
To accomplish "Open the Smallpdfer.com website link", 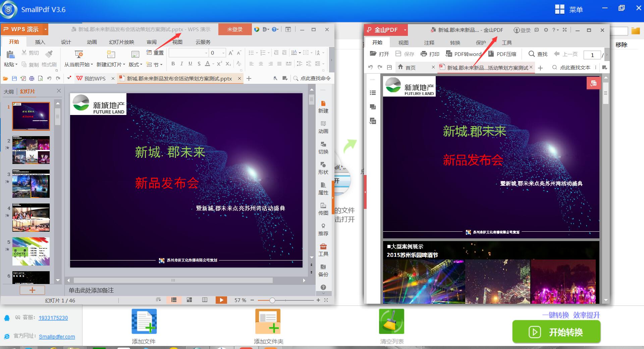I will click(x=57, y=337).
